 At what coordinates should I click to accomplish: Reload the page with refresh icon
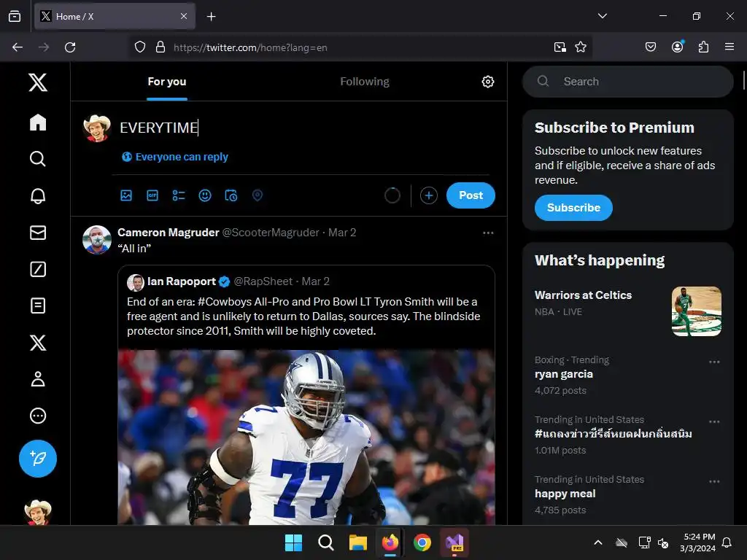point(70,47)
